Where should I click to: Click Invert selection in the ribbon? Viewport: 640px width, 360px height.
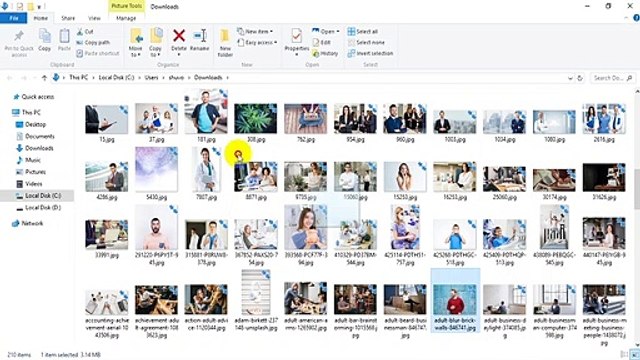[371, 53]
